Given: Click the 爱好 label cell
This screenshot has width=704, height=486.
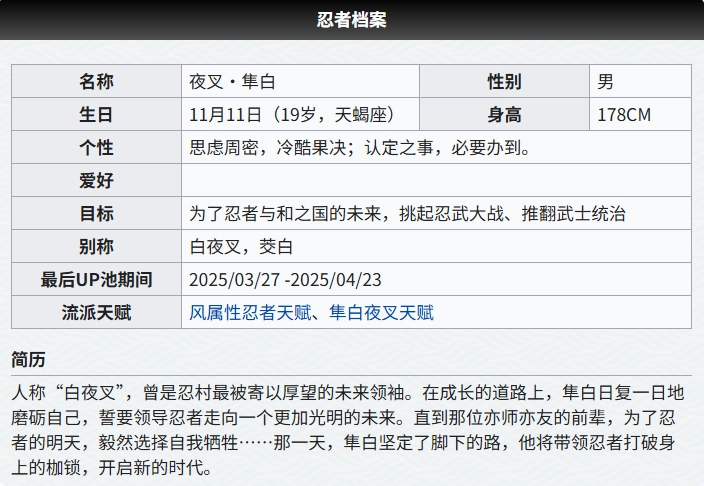Looking at the screenshot, I should (96, 181).
